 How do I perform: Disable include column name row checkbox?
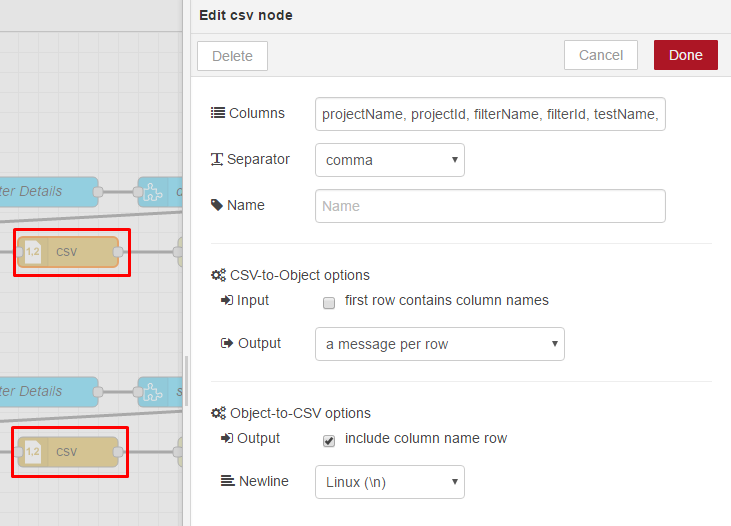(329, 441)
